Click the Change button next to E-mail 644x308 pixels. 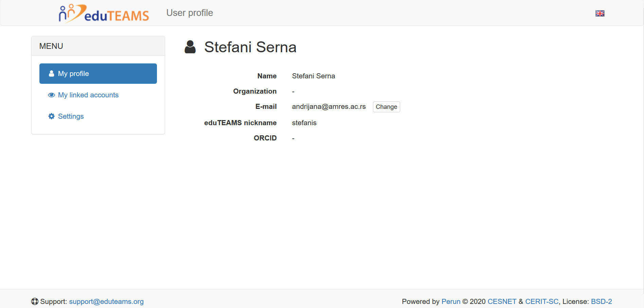point(386,107)
